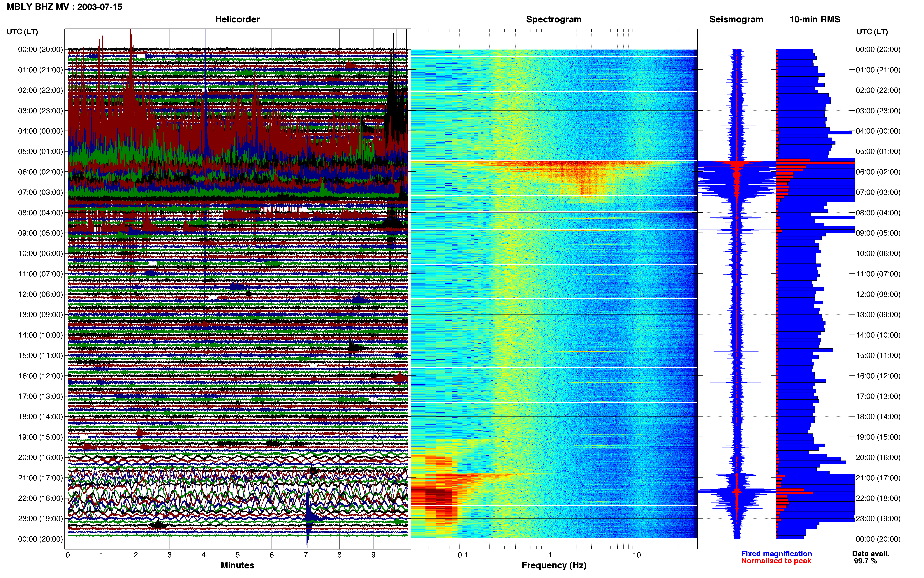
Task: Click '04:00 (00:00)' on the RMS right axis
Action: [878, 131]
